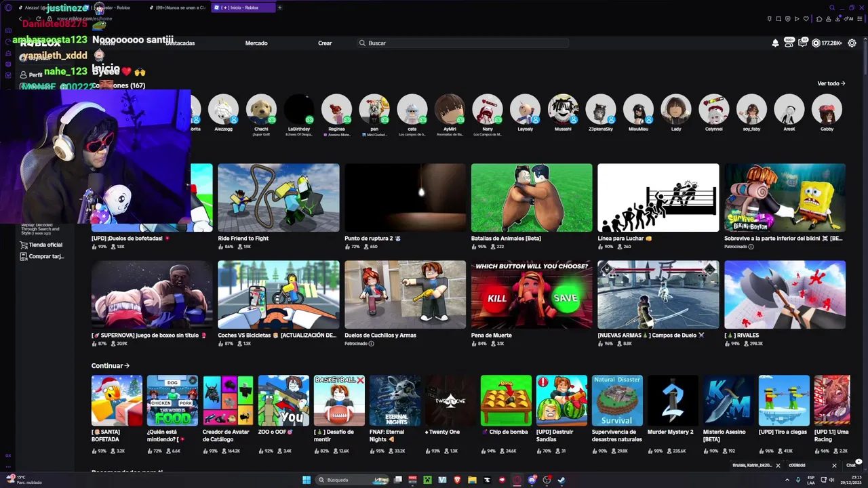Screen dimensions: 868x488
Task: Open Duelos de Cuchillos y Armas game
Action: point(405,295)
